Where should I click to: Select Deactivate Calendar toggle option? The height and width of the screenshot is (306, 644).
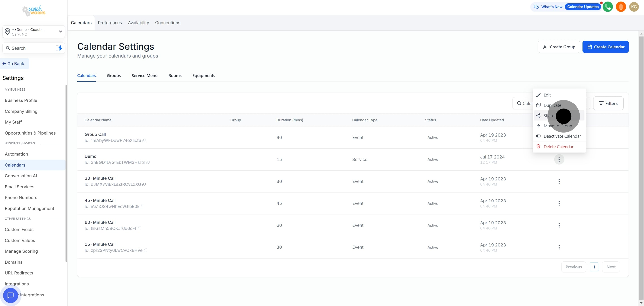pos(562,136)
